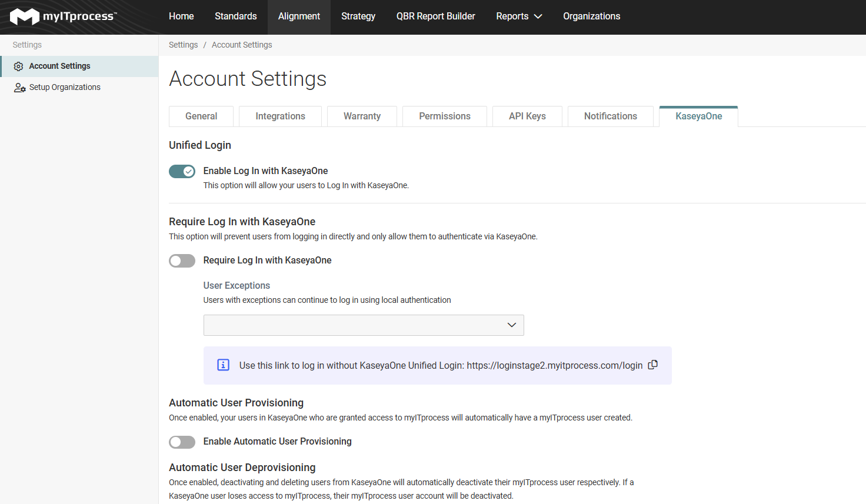Click the Setup Organizations people icon
Viewport: 866px width, 504px height.
point(20,88)
